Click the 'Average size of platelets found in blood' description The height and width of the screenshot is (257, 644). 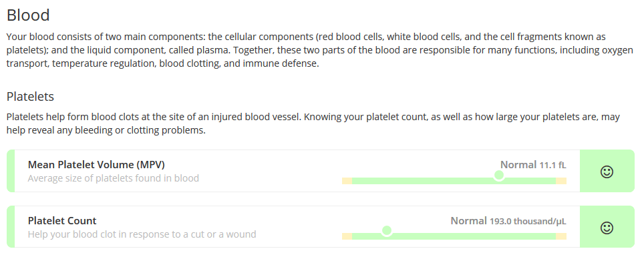(114, 178)
